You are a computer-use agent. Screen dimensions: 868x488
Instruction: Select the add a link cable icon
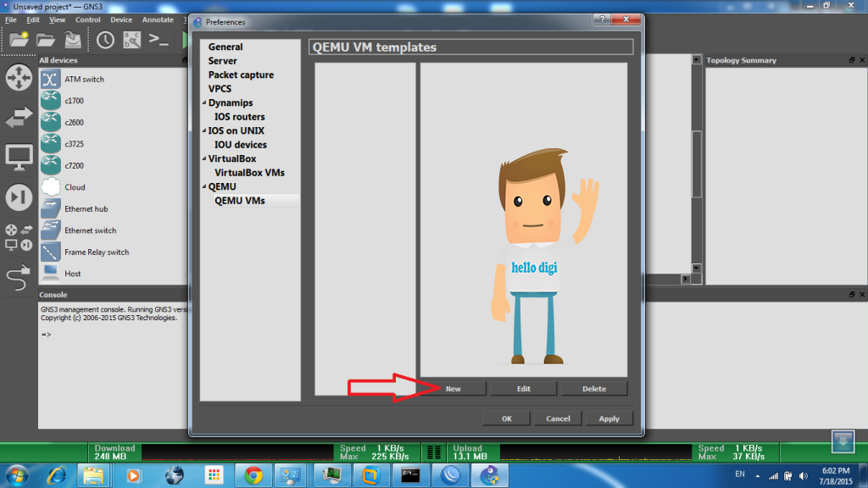tap(19, 277)
